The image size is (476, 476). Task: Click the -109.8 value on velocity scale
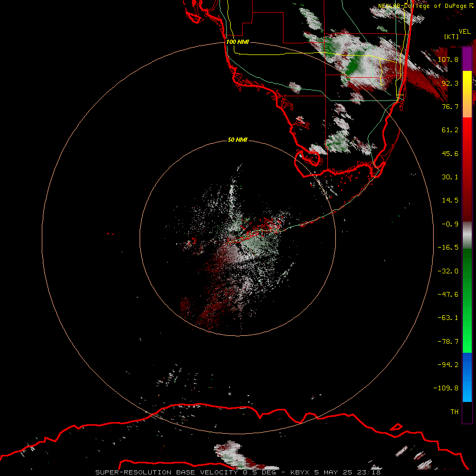point(446,388)
